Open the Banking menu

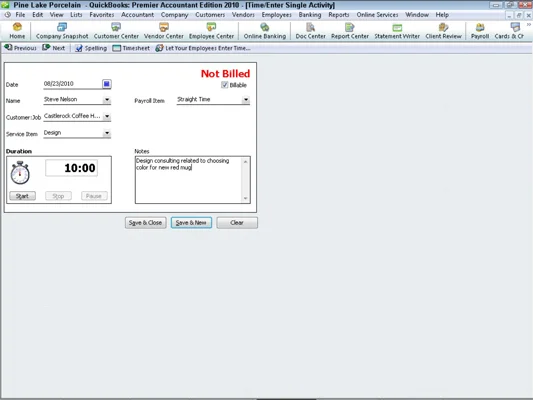310,15
